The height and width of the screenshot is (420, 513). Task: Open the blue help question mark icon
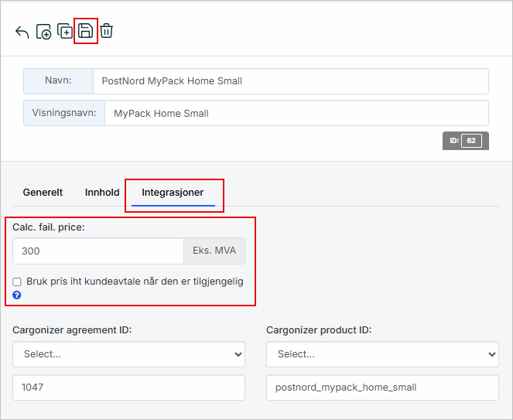pos(17,295)
